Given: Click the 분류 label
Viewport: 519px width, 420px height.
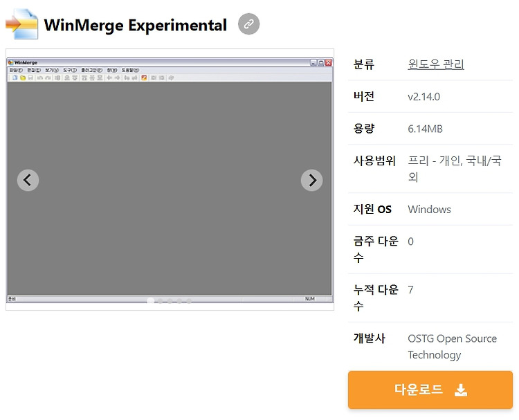Looking at the screenshot, I should click(x=364, y=64).
